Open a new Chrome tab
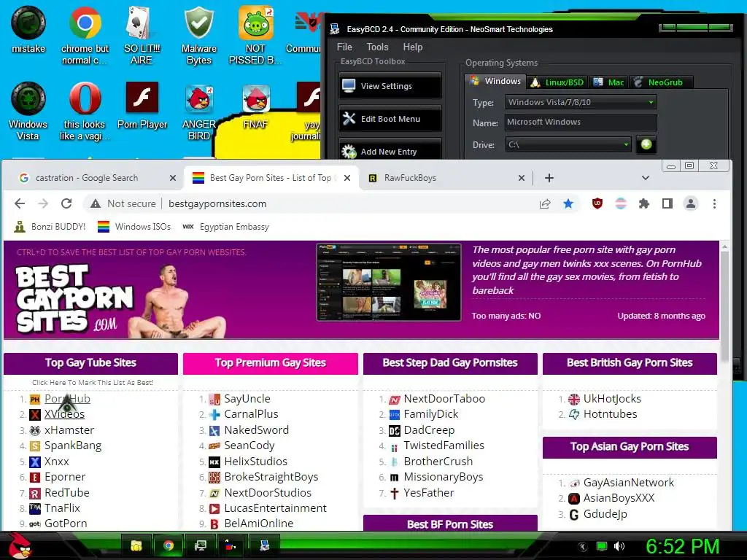 [549, 178]
